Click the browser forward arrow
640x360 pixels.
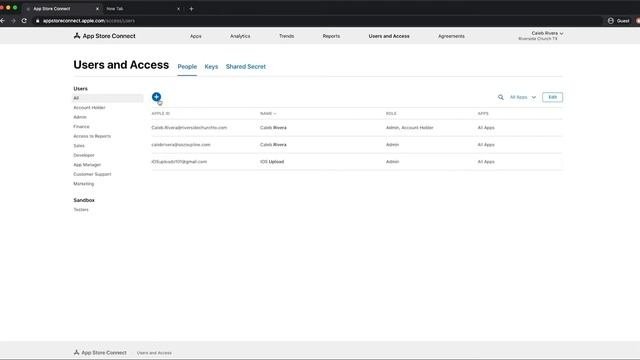click(x=13, y=20)
